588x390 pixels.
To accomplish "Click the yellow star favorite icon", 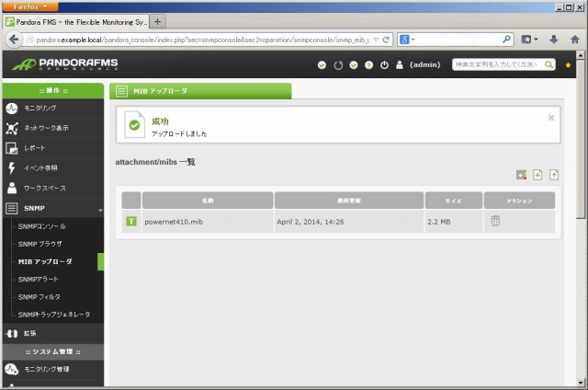I will (568, 65).
